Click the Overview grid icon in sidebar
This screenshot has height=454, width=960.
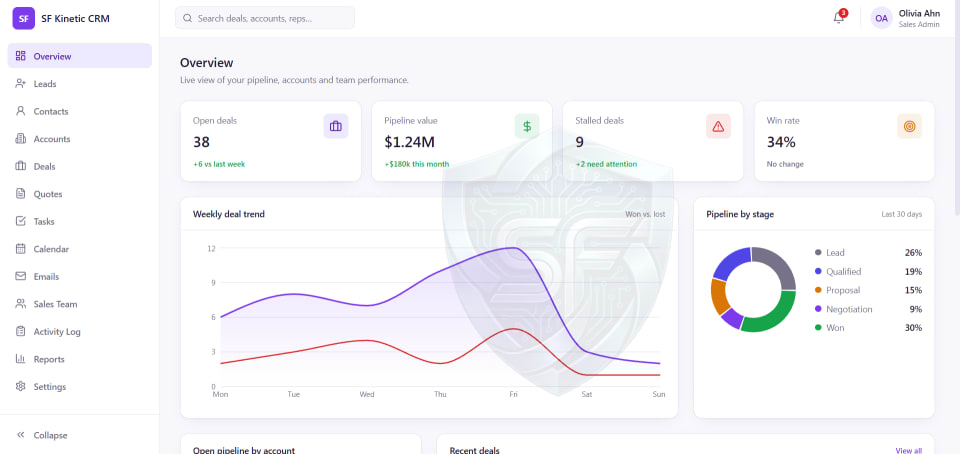21,56
